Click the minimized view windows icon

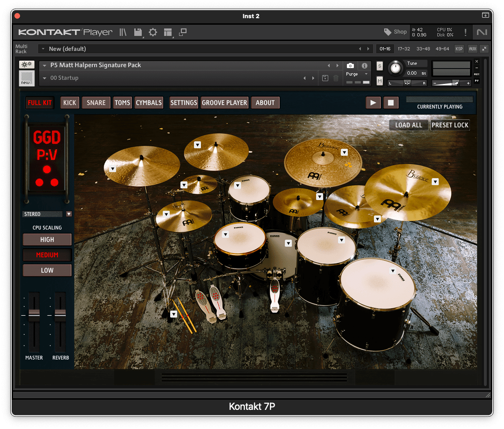tap(183, 32)
